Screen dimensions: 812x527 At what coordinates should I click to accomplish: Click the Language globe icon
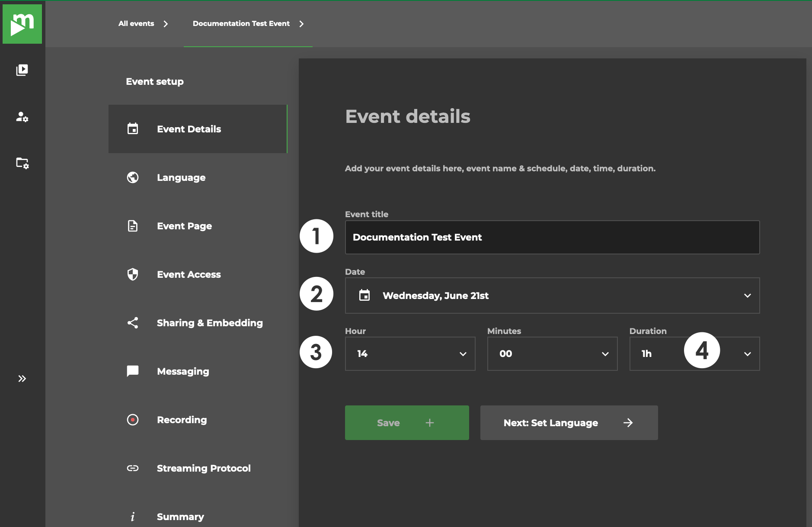click(133, 177)
